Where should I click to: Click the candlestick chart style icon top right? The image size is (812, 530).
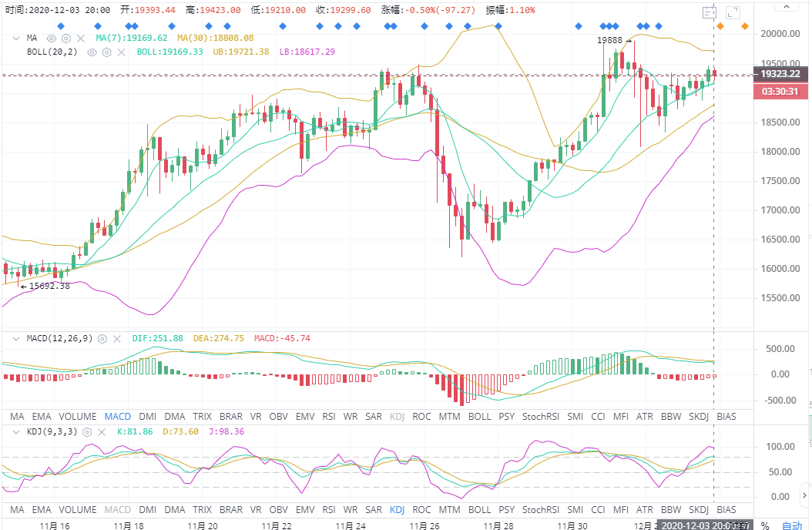(710, 12)
